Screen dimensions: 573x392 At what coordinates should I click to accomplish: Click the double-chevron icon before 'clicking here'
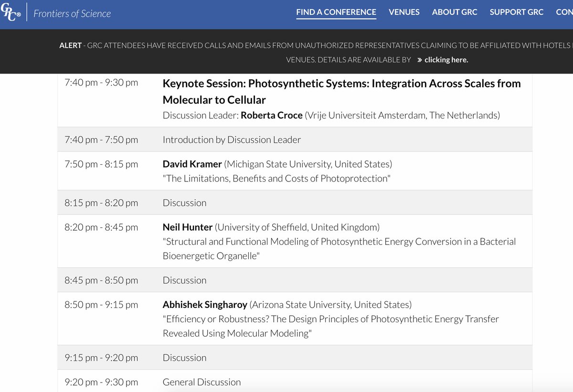[x=419, y=60]
